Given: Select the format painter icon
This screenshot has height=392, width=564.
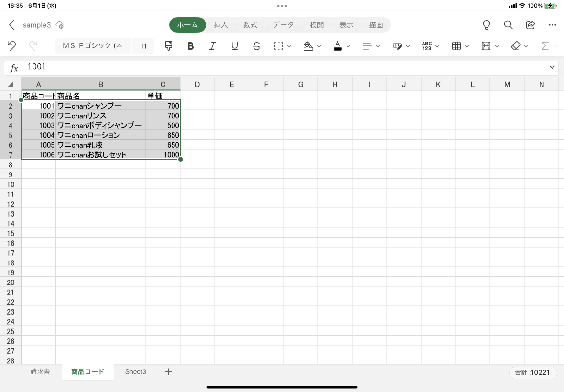Looking at the screenshot, I should 168,46.
